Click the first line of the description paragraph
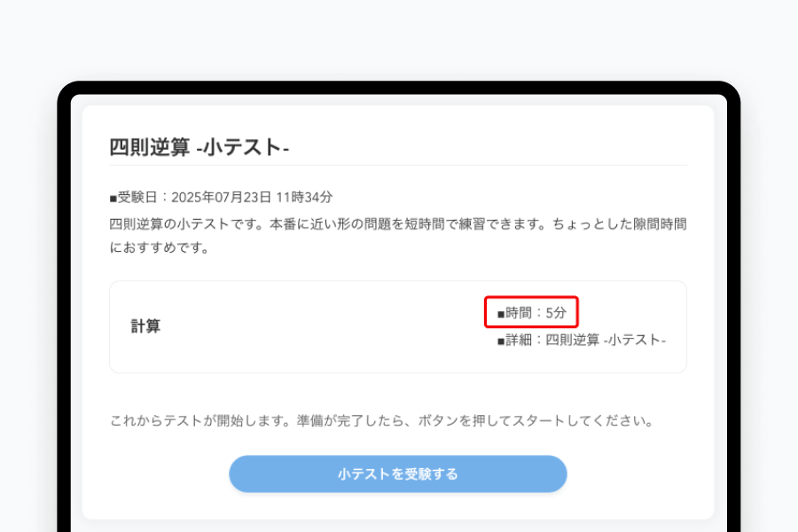Screen dimensions: 798x532 (398, 224)
